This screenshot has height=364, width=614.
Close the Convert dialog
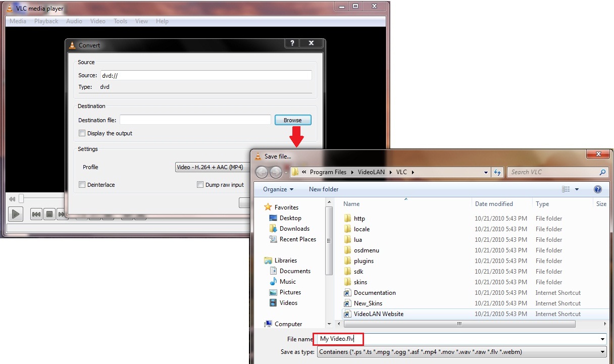(311, 43)
